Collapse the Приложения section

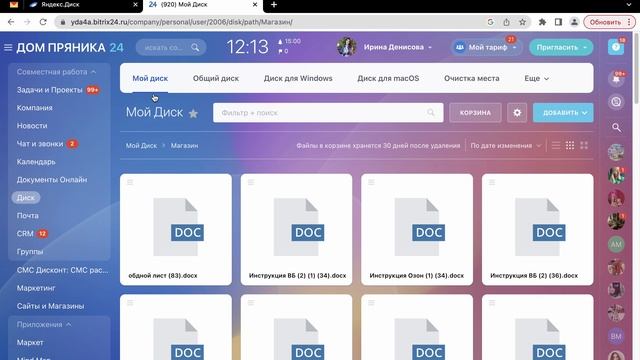pos(44,324)
